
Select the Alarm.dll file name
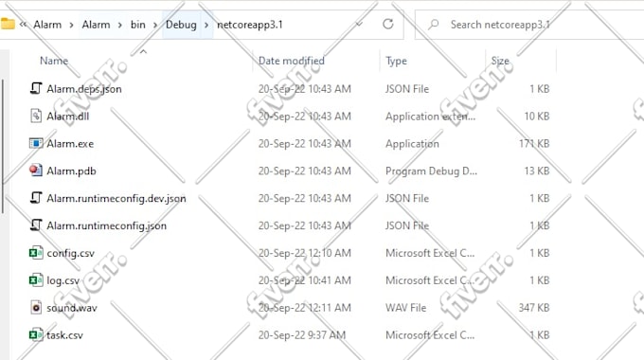point(68,117)
